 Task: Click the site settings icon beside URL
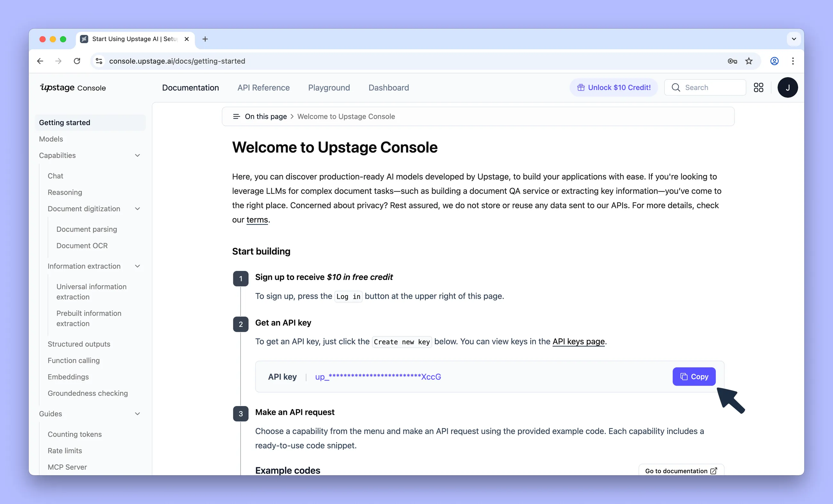click(99, 61)
